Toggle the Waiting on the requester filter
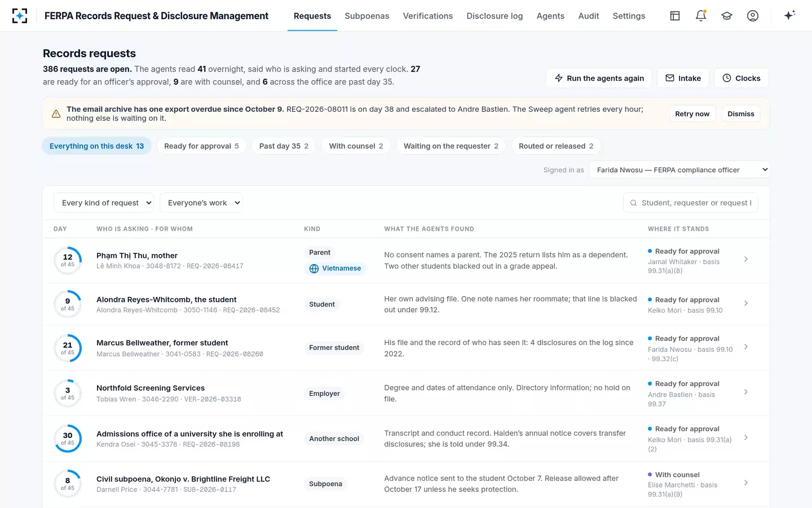This screenshot has height=508, width=812. tap(451, 146)
